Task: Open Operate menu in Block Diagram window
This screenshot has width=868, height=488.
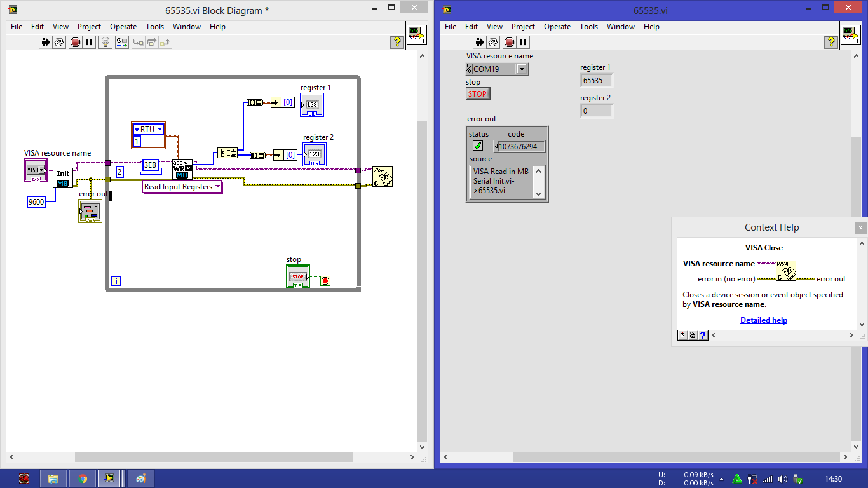Action: (x=123, y=27)
